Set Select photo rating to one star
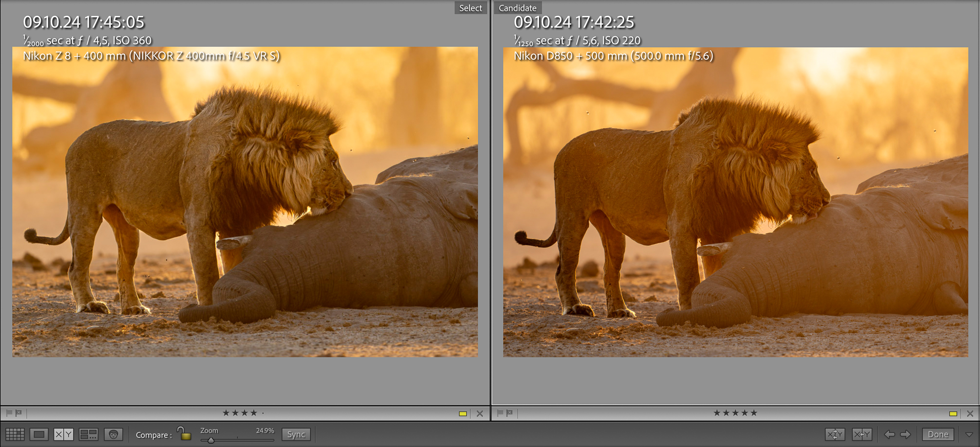 tap(226, 413)
